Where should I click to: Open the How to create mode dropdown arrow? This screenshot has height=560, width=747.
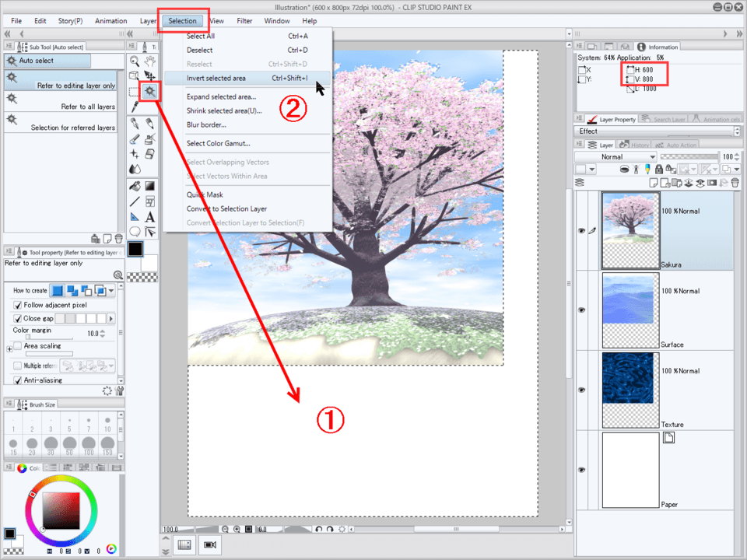tap(112, 291)
